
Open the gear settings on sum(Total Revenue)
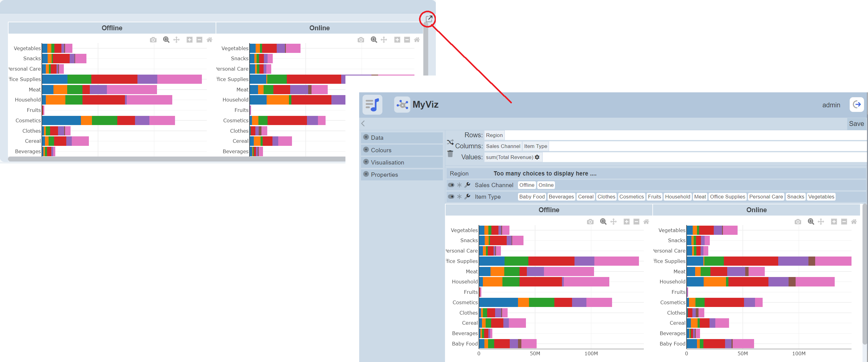537,157
